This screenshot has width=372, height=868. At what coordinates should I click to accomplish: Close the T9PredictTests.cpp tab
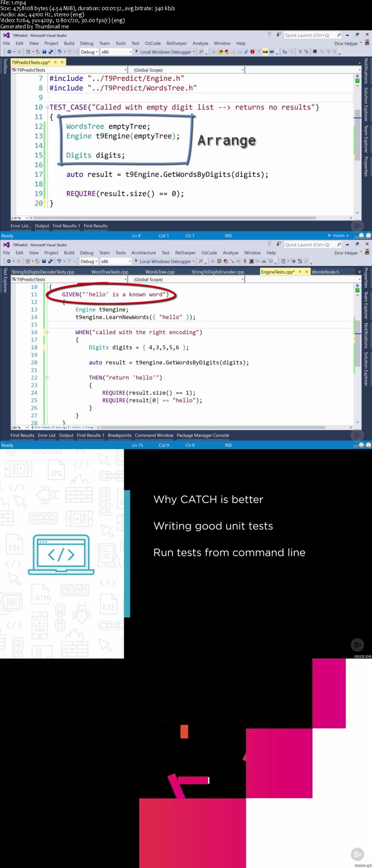(x=62, y=63)
